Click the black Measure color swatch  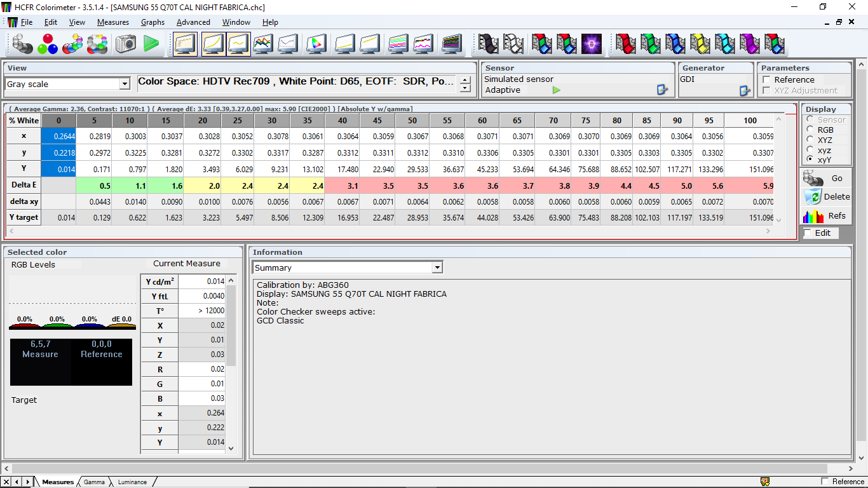pos(40,362)
